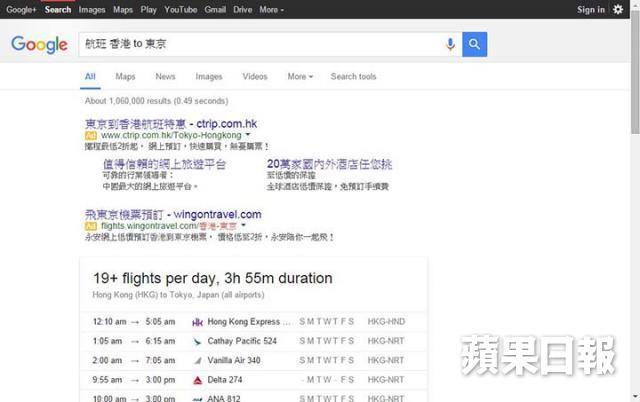The height and width of the screenshot is (402, 640).
Task: Click the Ad badge beside ctrip URL
Action: [91, 135]
